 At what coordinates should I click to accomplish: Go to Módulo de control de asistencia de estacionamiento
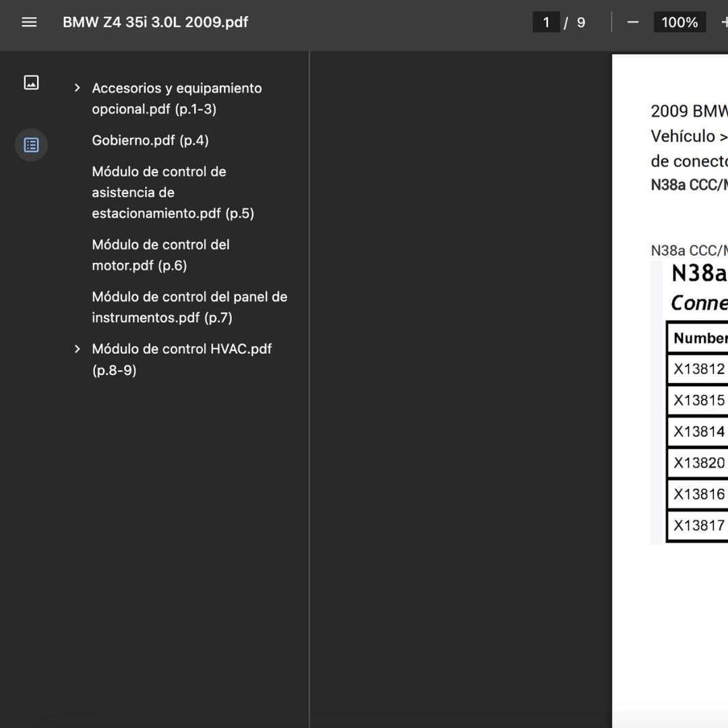tap(173, 192)
